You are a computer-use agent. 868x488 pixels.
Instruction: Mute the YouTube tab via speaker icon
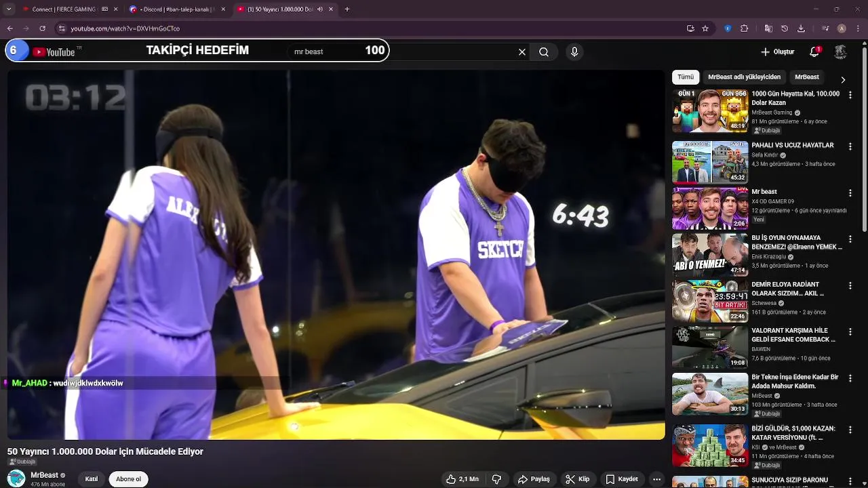pos(319,9)
